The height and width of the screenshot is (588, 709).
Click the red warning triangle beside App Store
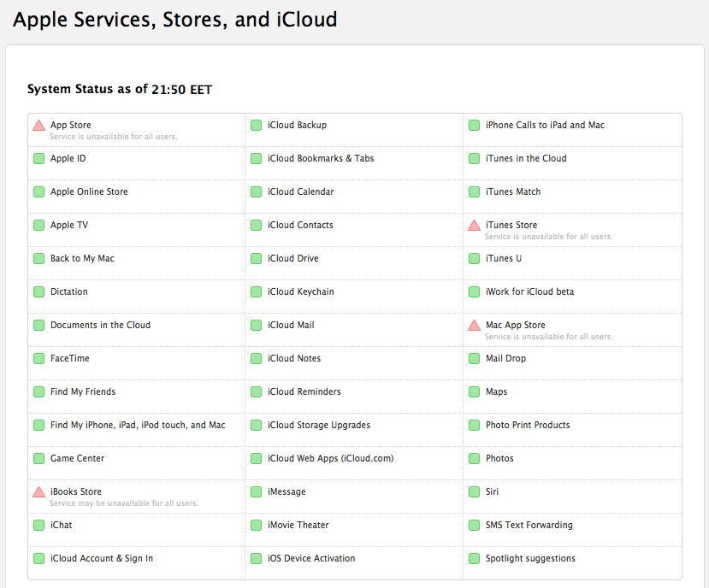[x=38, y=126]
